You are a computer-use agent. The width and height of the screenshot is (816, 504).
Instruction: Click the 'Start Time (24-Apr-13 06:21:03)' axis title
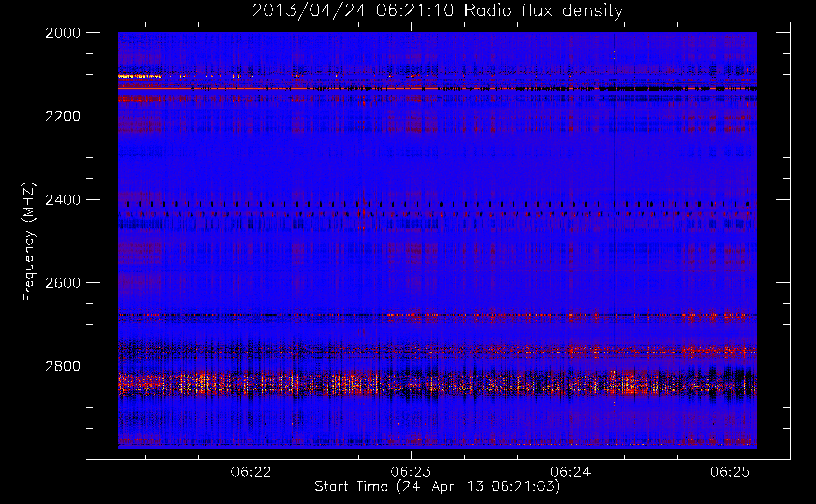coord(437,487)
